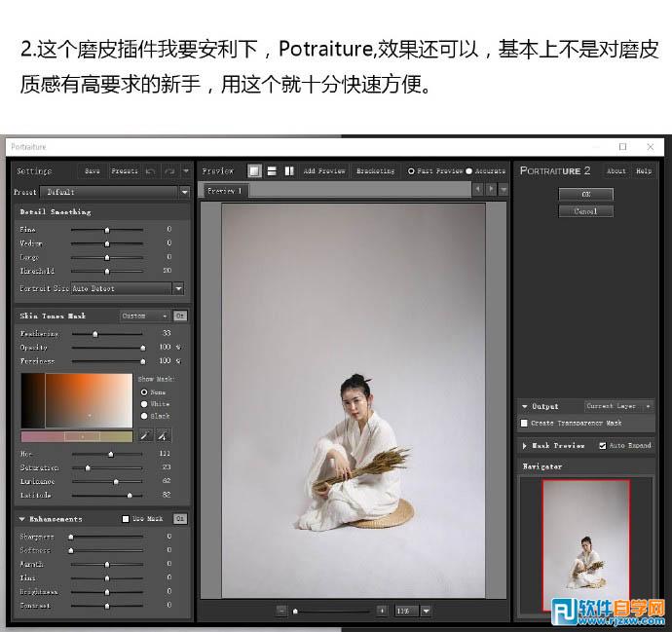Viewport: 672px width, 632px height.
Task: Open the Portrait Size Auto Detect dropdown
Action: (178, 288)
